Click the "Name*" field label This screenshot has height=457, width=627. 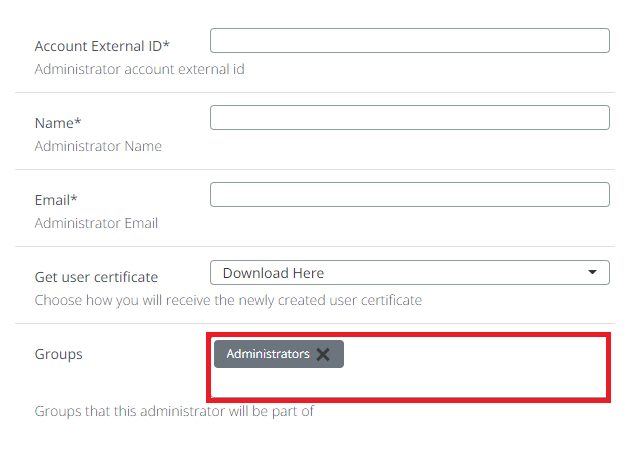(x=58, y=123)
